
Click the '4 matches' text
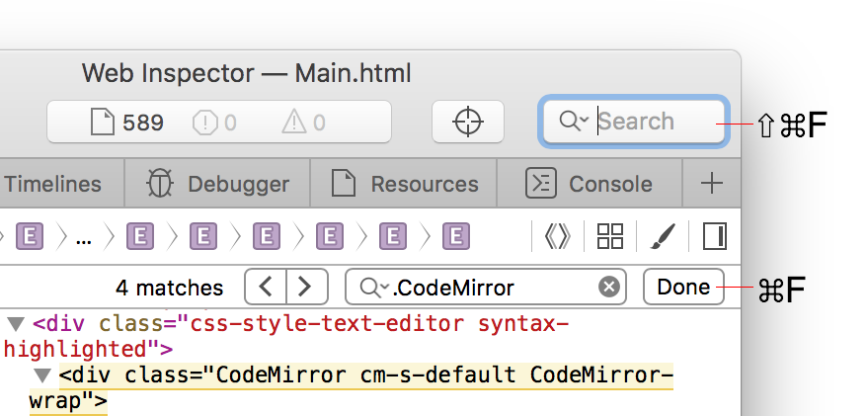point(170,289)
